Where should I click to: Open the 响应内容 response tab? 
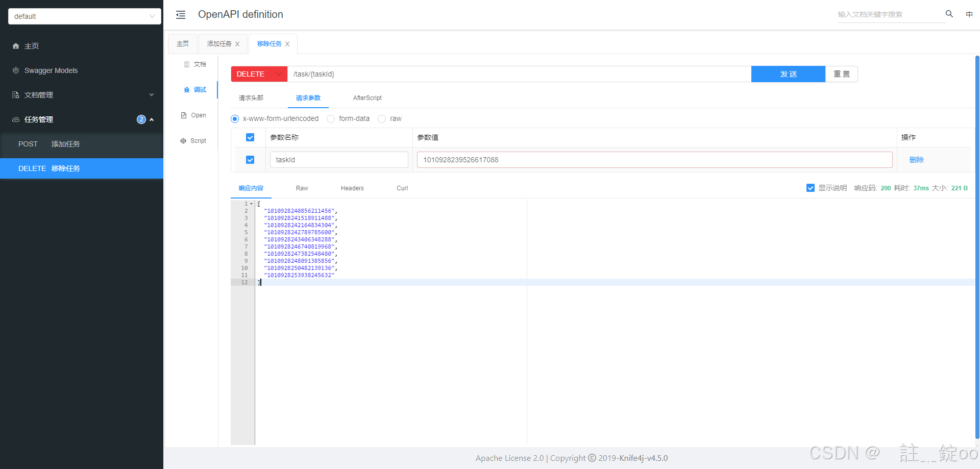point(251,188)
